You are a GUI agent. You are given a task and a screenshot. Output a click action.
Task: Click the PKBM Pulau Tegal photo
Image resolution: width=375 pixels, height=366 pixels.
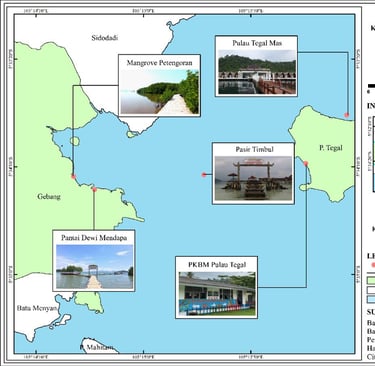pos(217,294)
